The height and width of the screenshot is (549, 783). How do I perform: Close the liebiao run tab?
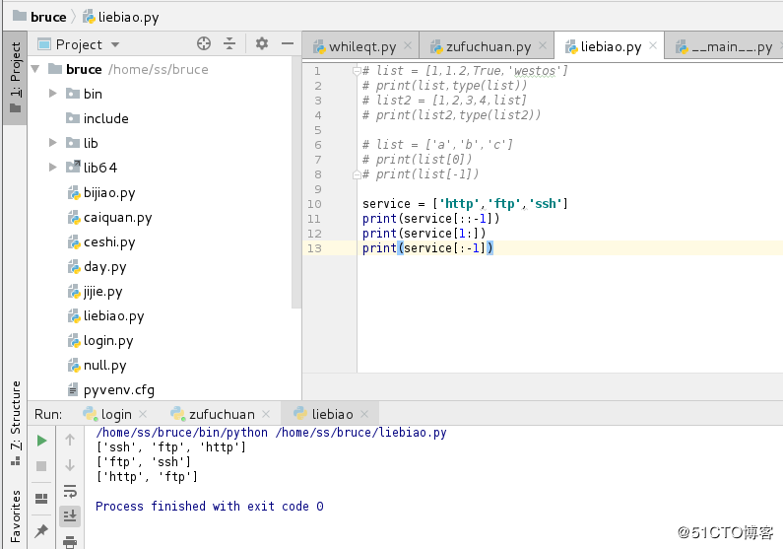click(365, 414)
